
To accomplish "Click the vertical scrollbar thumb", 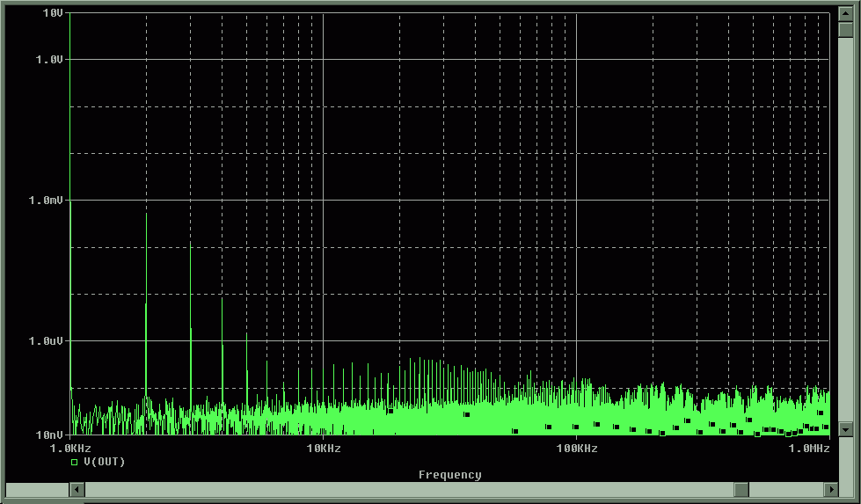I will [845, 30].
